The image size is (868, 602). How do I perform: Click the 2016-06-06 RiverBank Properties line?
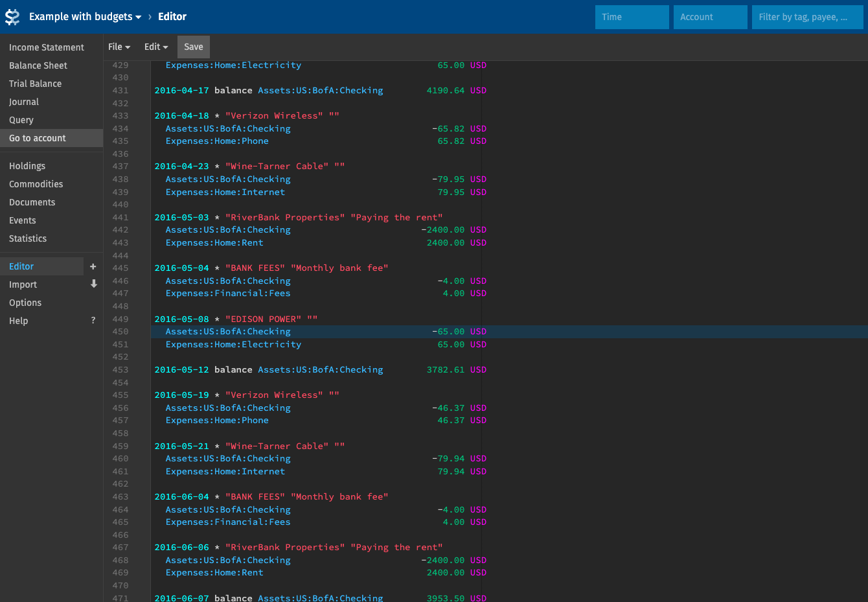[299, 548]
